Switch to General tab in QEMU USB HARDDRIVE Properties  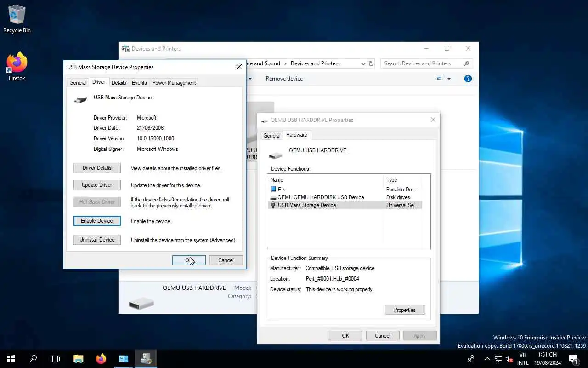tap(271, 136)
